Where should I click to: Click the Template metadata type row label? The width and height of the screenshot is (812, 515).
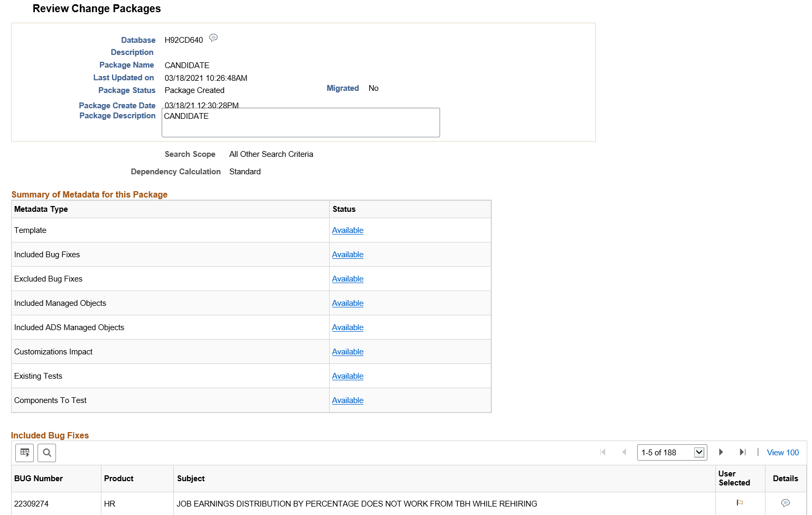[30, 230]
